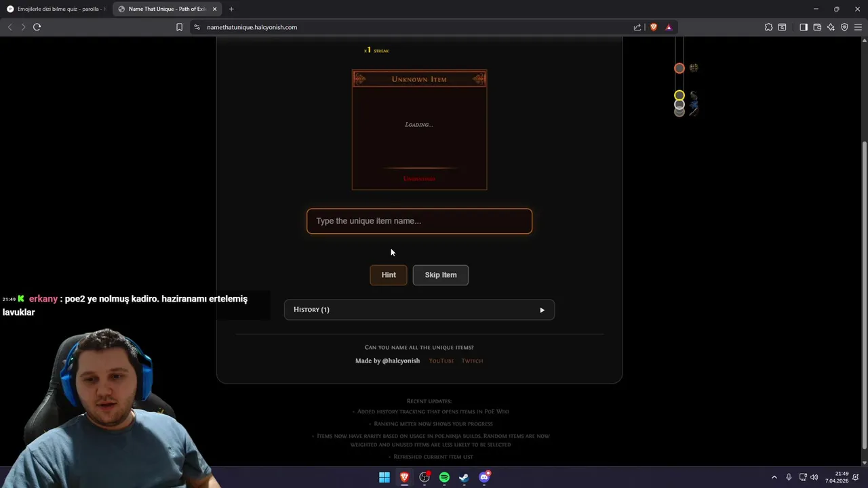
Task: Open a new browser tab
Action: coord(231,9)
